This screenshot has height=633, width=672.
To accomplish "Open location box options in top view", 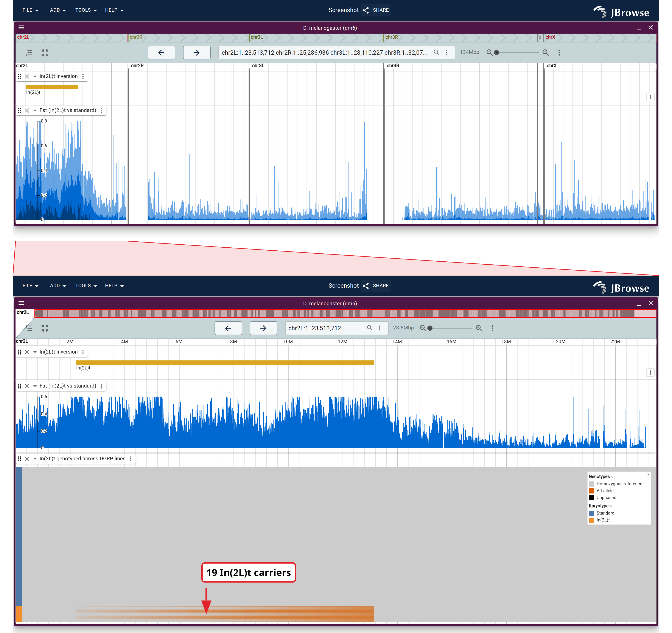I will click(446, 52).
